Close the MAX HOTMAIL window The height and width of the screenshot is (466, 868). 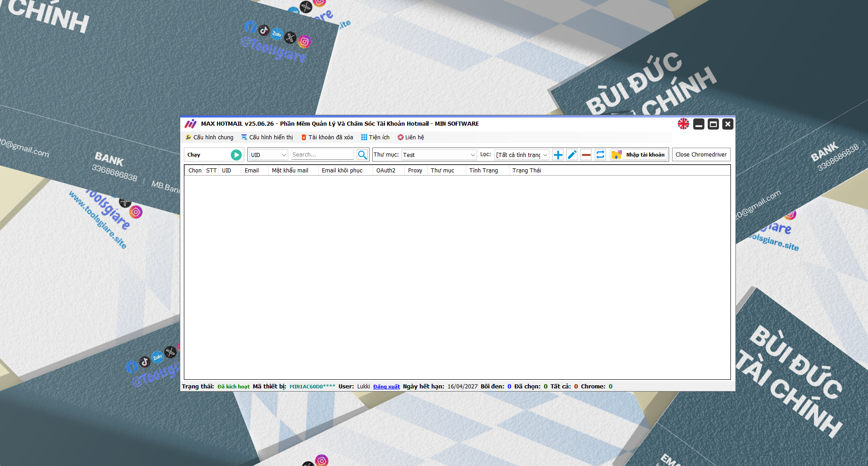click(728, 124)
